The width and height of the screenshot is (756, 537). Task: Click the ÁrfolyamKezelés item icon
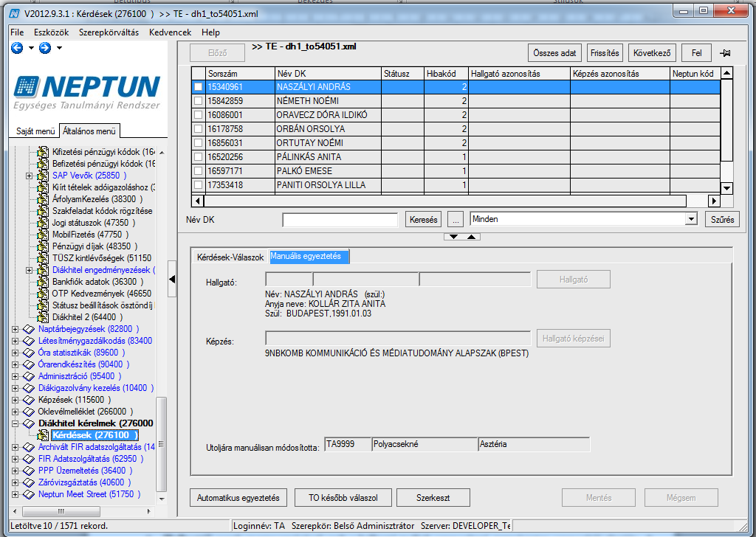click(43, 199)
